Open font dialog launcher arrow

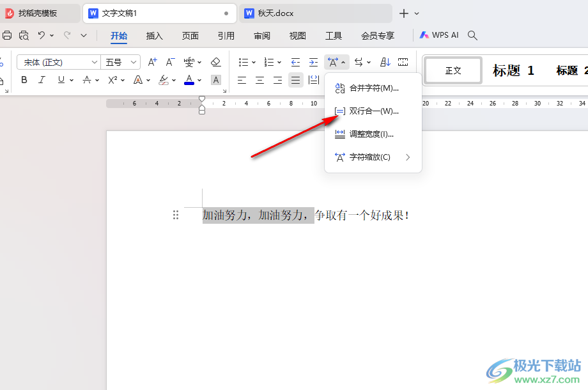click(x=224, y=91)
